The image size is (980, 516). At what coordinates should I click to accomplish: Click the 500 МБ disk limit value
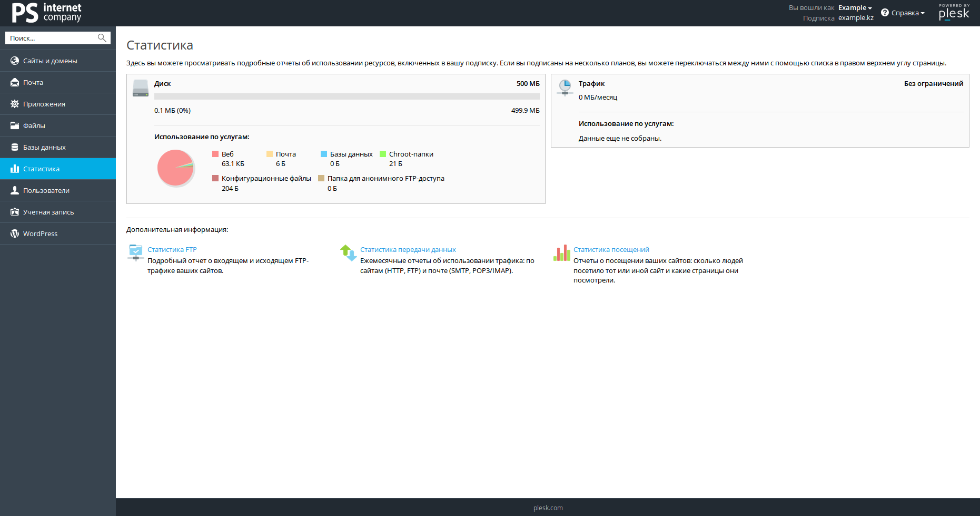528,84
